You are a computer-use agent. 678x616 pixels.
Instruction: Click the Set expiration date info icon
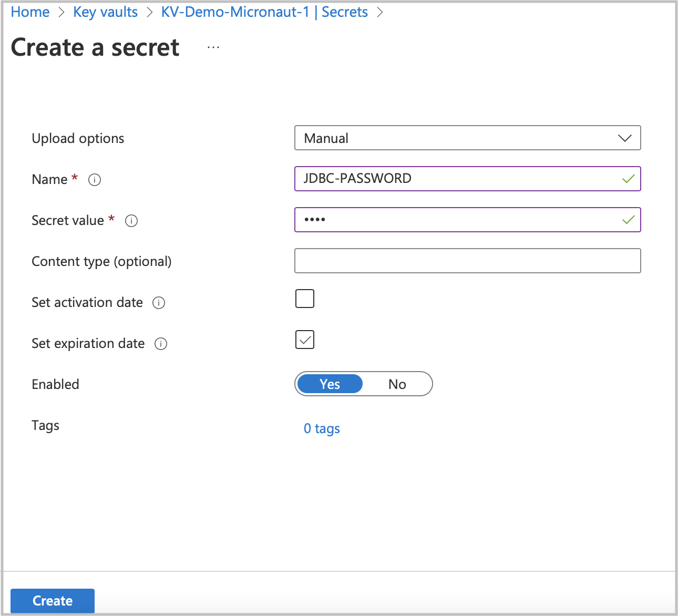point(161,344)
